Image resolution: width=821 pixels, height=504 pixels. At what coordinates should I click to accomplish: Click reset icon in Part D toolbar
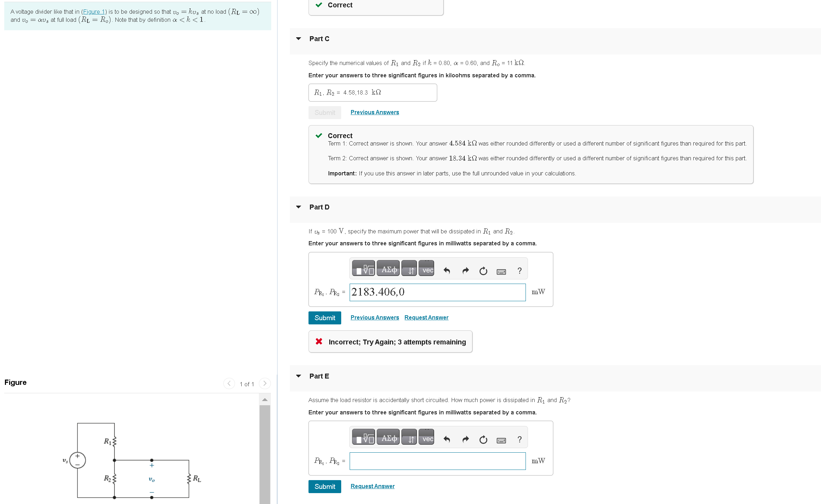pos(483,271)
